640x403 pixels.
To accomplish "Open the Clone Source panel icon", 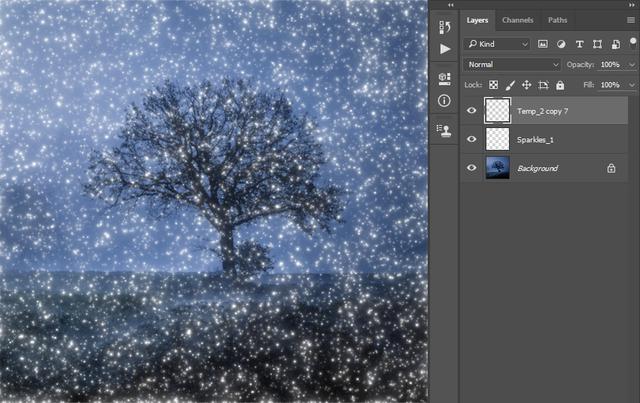I will [444, 130].
